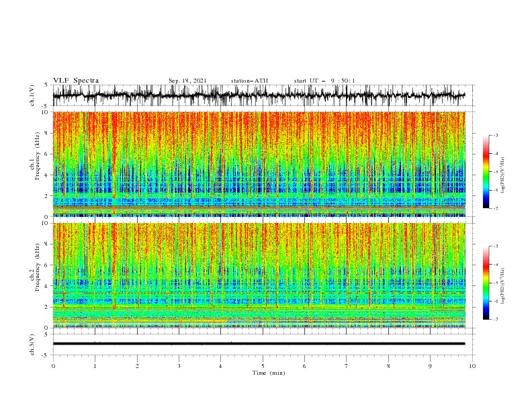Click the ch.3 flat waveform trace
This screenshot has height=411, width=532.
[x=259, y=344]
